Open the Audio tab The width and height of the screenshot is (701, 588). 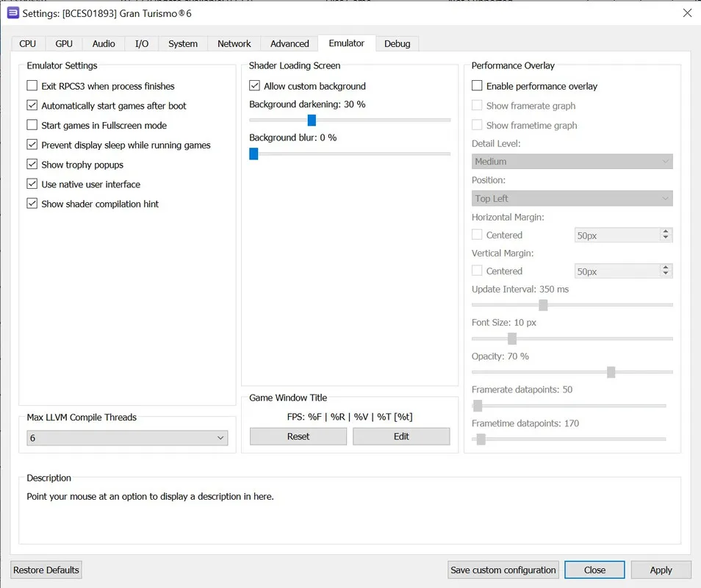click(104, 44)
